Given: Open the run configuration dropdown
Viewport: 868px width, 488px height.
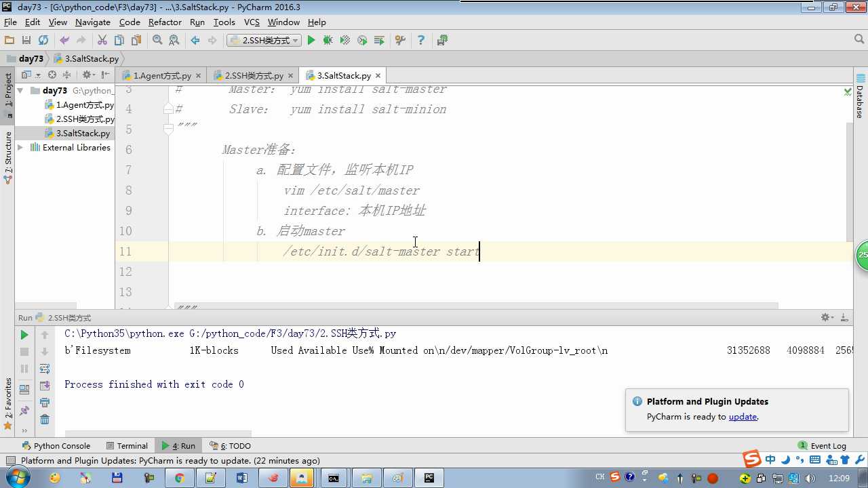Looking at the screenshot, I should point(264,41).
